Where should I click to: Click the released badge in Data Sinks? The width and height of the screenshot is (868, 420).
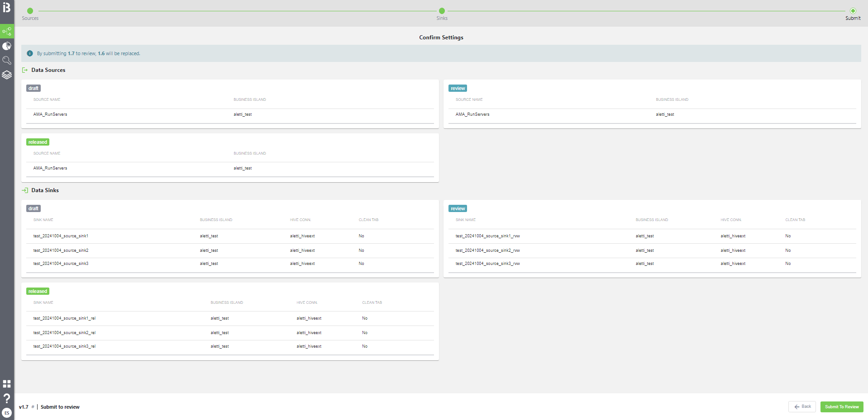[38, 291]
